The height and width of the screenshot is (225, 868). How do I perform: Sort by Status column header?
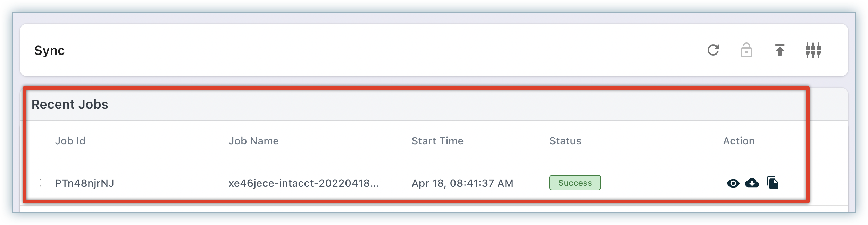565,141
